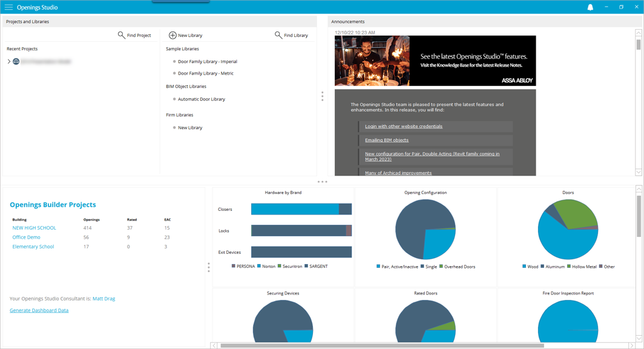Click the Norton legend color swatch
The height and width of the screenshot is (349, 644).
point(259,266)
